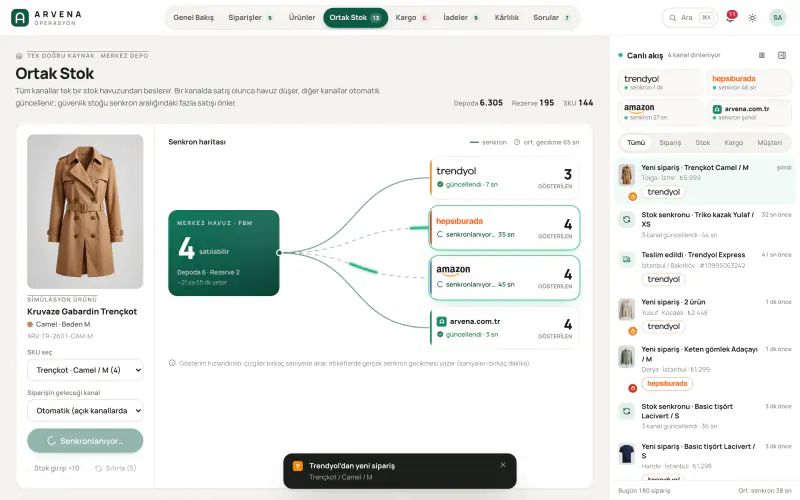
Task: Click the Senkronlanıyor button
Action: point(85,441)
